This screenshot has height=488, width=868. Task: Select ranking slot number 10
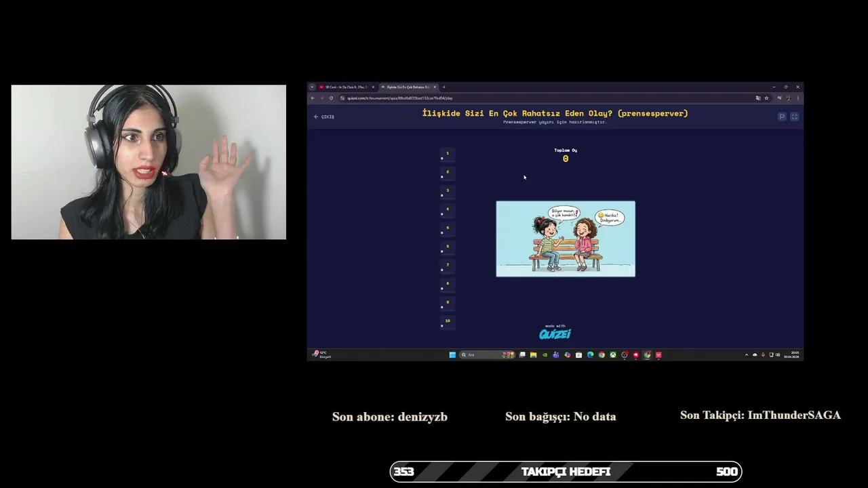[448, 322]
